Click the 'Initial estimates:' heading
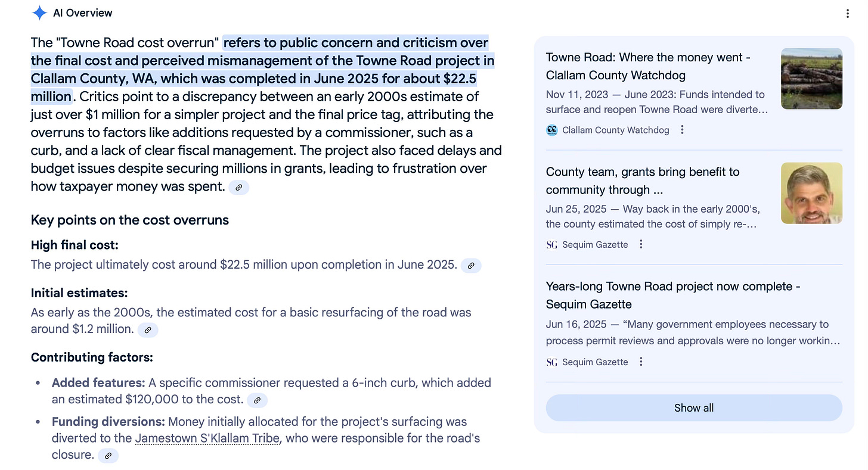Image resolution: width=868 pixels, height=470 pixels. coord(79,293)
